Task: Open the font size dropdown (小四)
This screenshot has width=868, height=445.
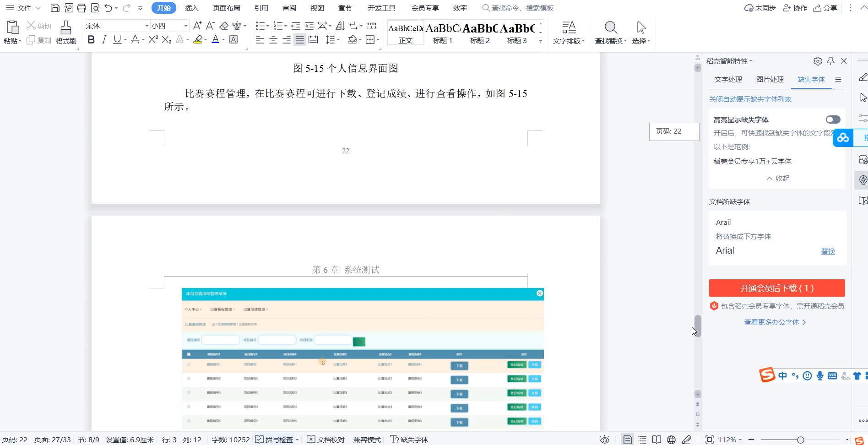Action: [x=185, y=26]
